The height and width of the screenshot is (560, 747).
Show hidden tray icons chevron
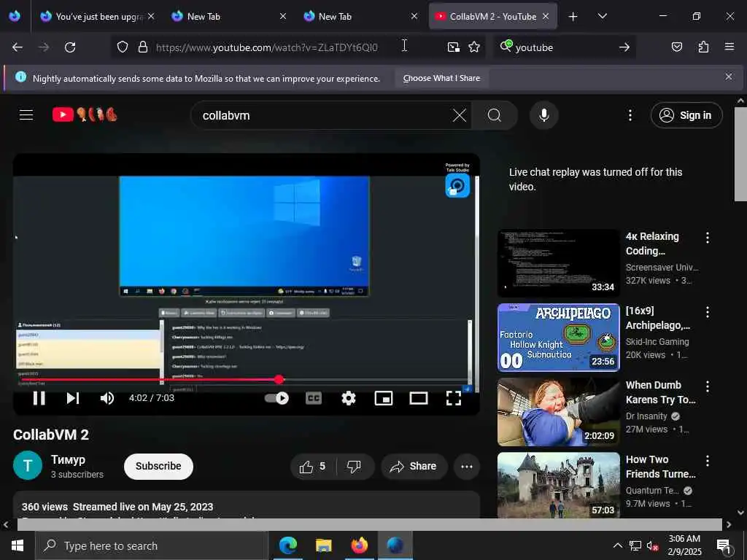617,545
